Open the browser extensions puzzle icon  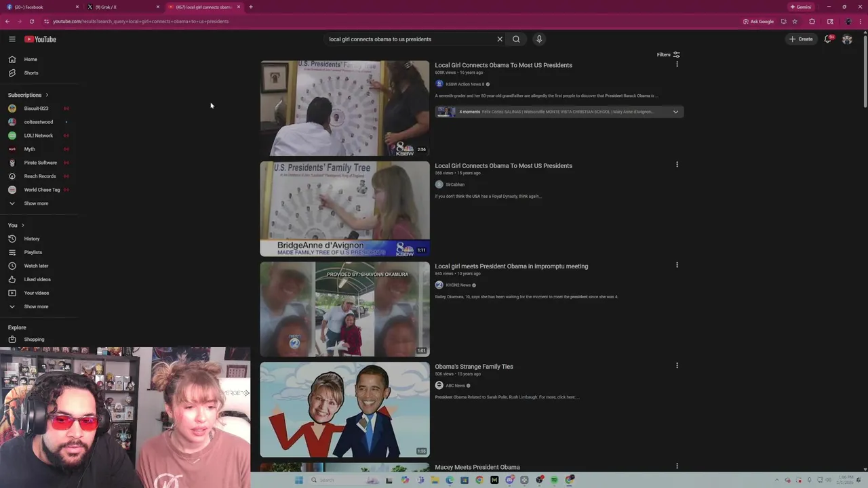point(812,21)
